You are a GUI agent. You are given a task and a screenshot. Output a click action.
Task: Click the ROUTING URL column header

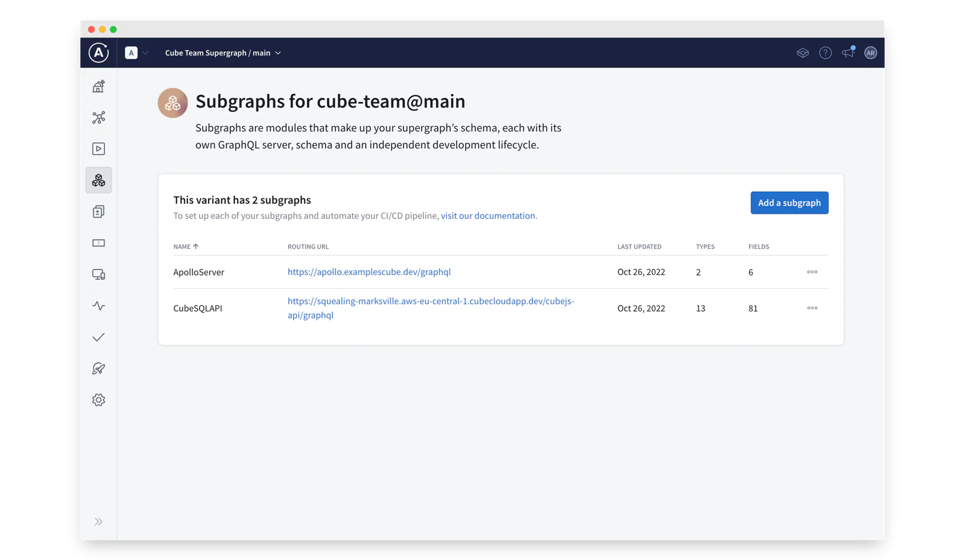coord(308,247)
